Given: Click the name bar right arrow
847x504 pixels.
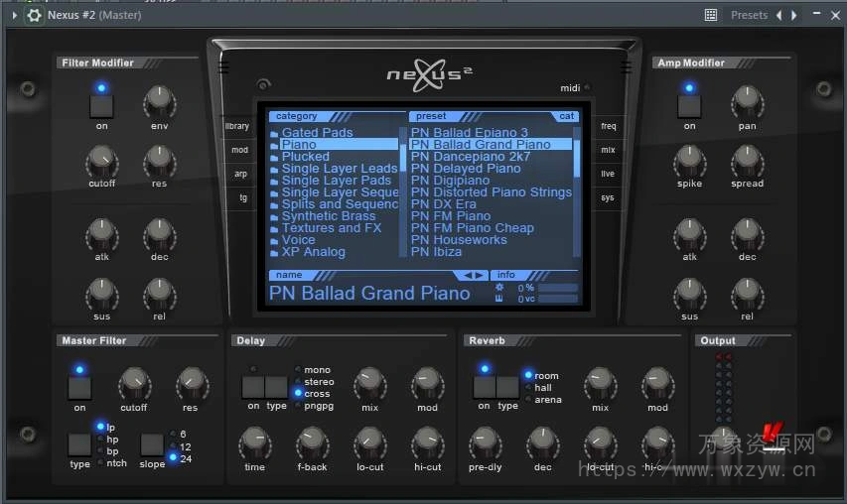Looking at the screenshot, I should 479,275.
